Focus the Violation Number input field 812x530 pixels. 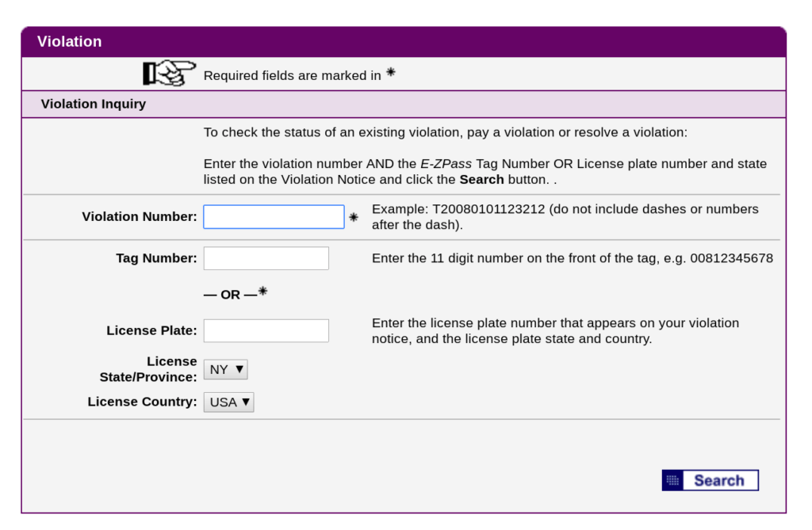274,217
